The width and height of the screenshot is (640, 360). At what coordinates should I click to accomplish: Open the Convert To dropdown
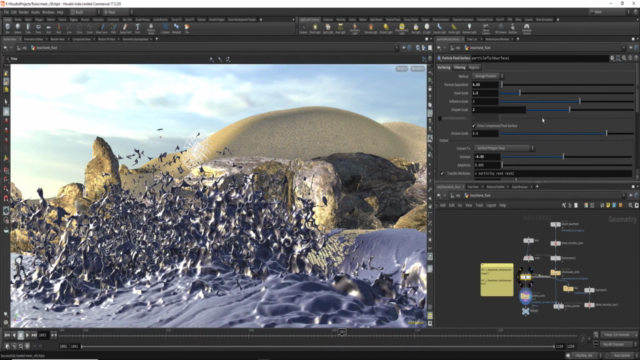coord(504,148)
